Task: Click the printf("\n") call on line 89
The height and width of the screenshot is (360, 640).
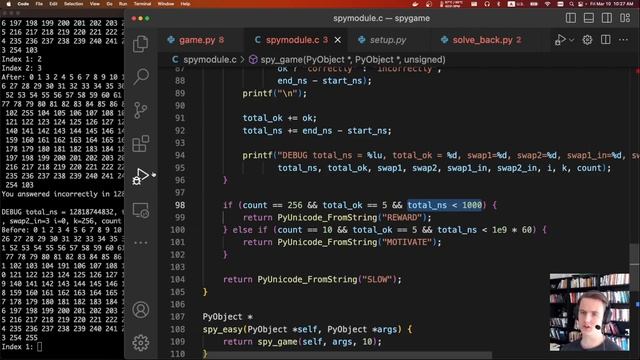Action: (x=274, y=93)
